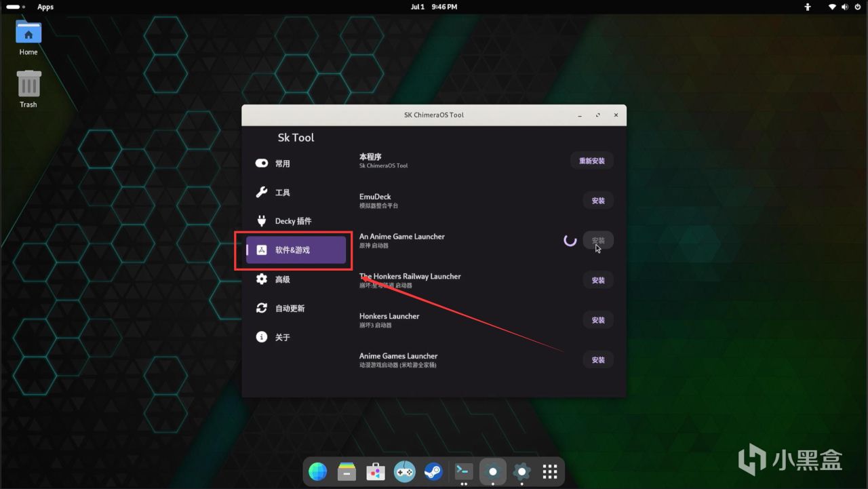Viewport: 868px width, 489px height.
Task: Open the accessibility menu in top bar
Action: coord(808,7)
